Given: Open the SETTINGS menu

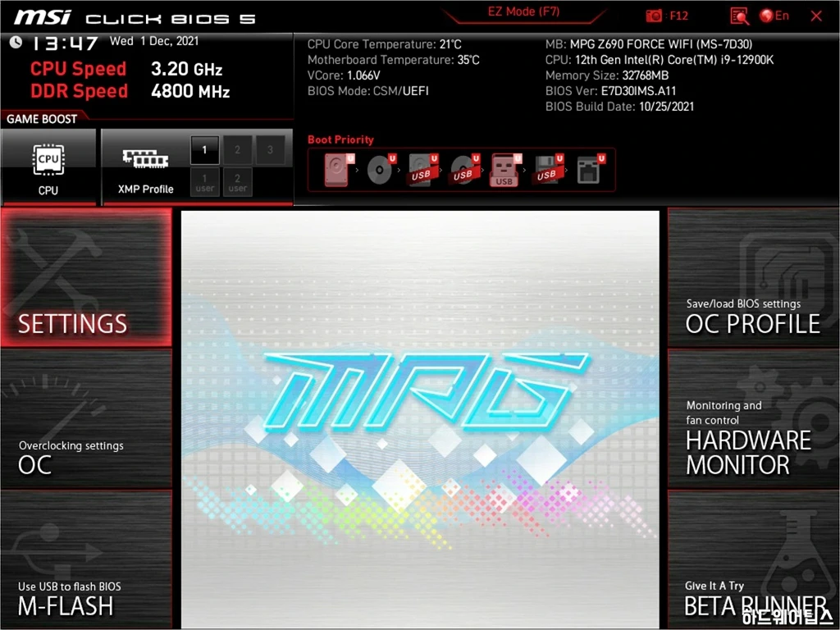Looking at the screenshot, I should 86,277.
